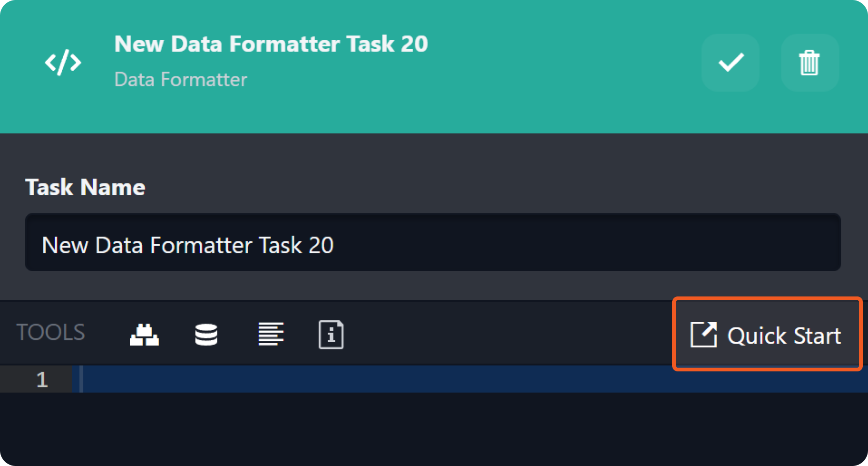The width and height of the screenshot is (868, 466).
Task: Select the line number 1 gutter
Action: pos(42,379)
